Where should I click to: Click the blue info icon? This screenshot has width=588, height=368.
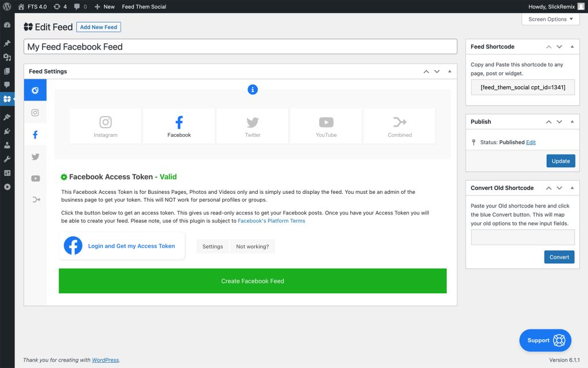point(253,89)
